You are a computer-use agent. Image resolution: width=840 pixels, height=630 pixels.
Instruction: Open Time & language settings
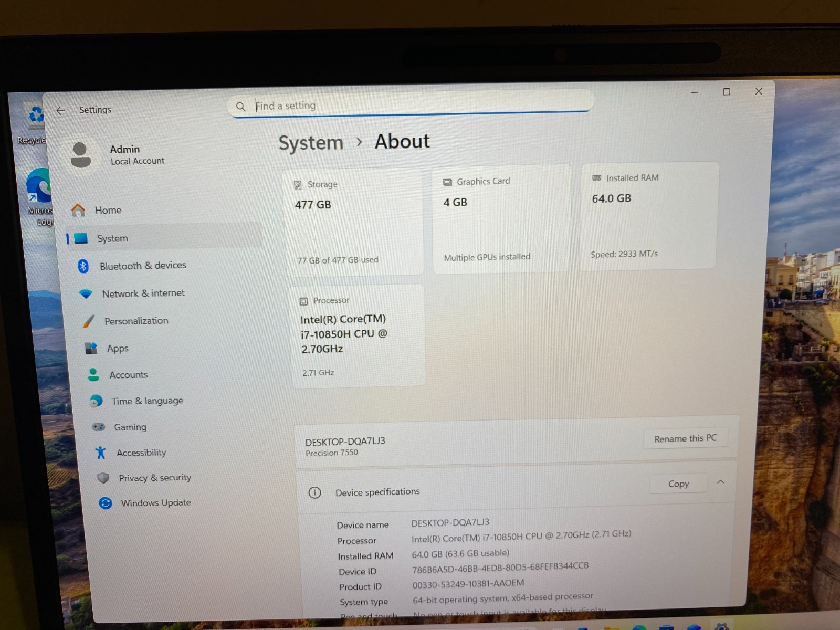point(147,401)
